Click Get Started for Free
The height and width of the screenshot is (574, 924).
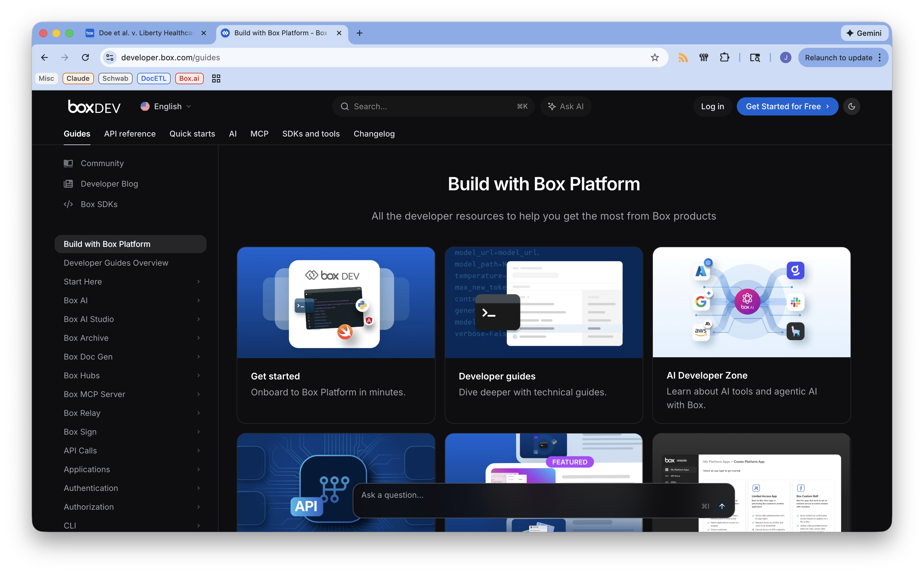click(x=787, y=106)
